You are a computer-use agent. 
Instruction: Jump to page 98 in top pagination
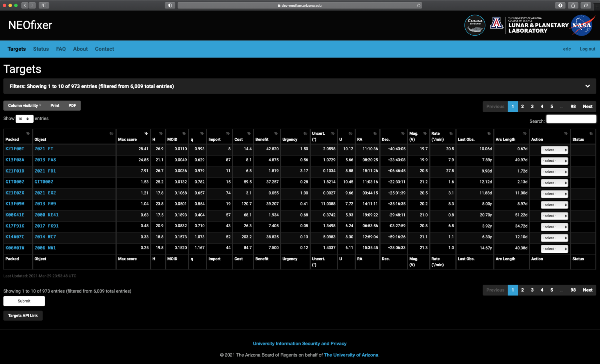(573, 106)
